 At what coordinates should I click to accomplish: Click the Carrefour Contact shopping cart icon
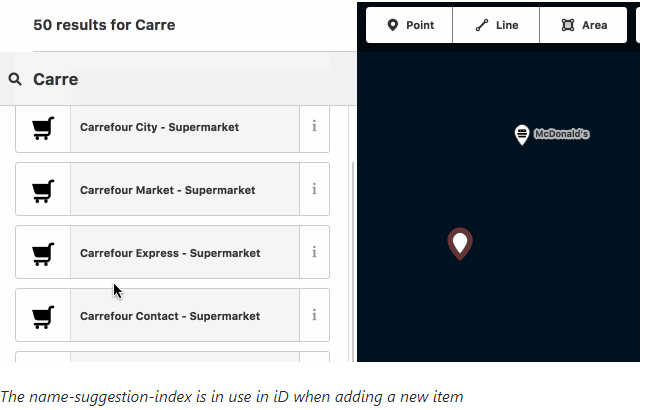[43, 316]
